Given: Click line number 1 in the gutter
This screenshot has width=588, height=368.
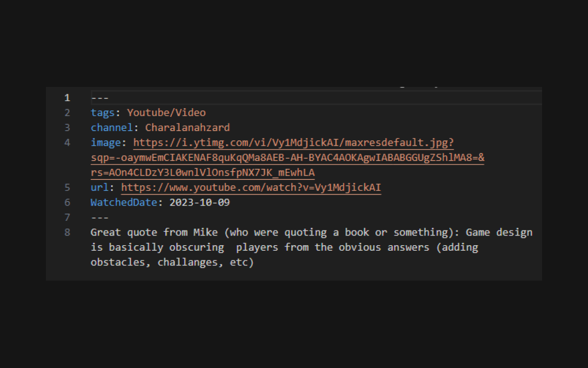Looking at the screenshot, I should click(x=67, y=98).
